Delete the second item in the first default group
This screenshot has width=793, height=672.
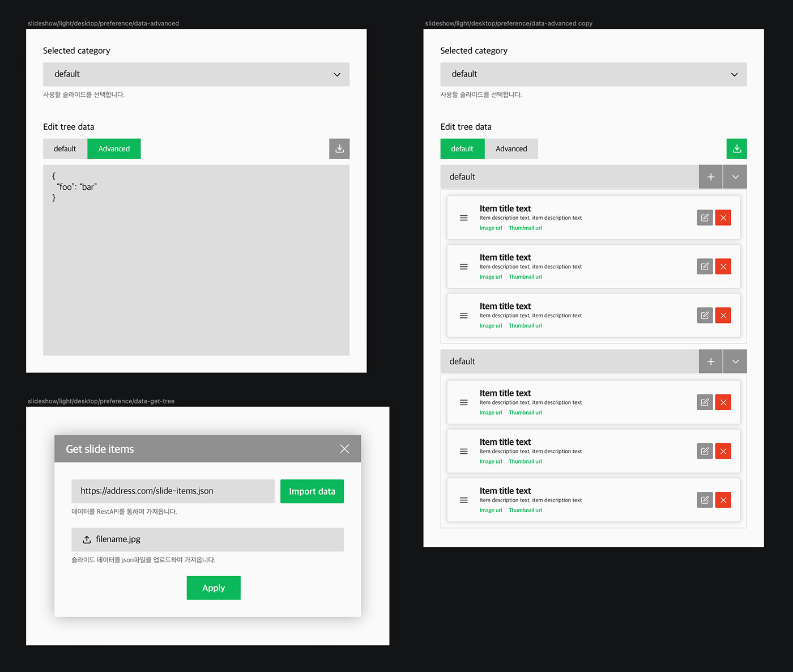(723, 267)
